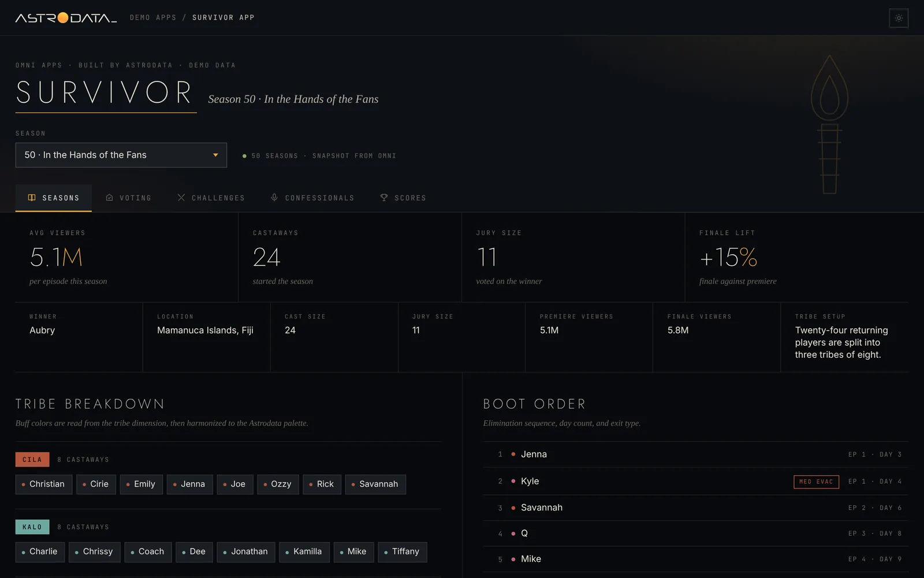Click the Survivor App breadcrumb
Screen dimensions: 924x578
tap(223, 18)
